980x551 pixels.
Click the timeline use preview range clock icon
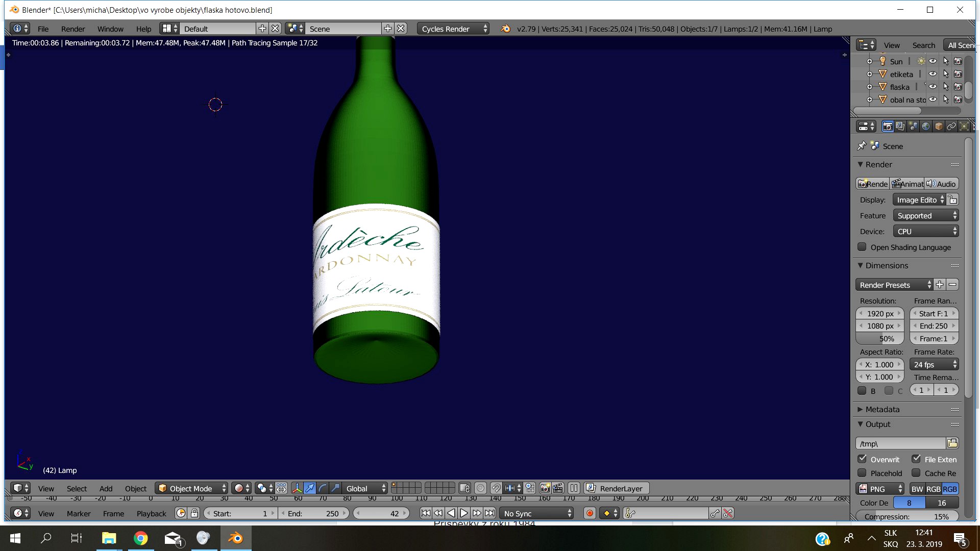coord(181,513)
